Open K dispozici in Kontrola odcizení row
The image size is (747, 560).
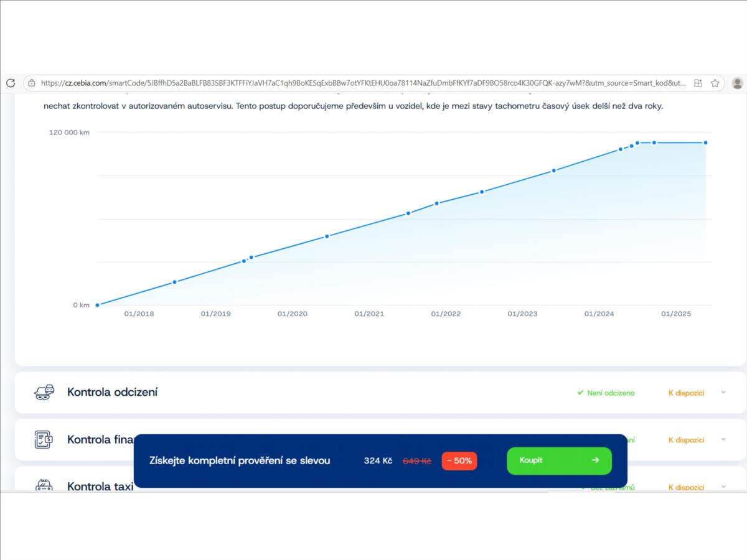[686, 393]
